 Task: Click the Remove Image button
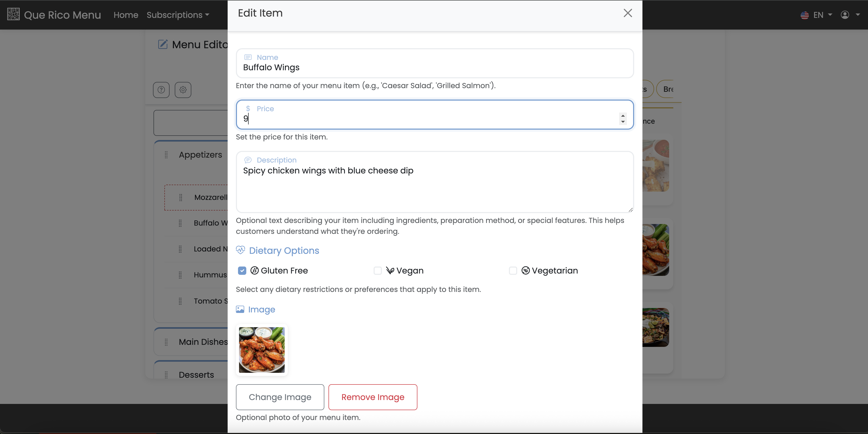[x=373, y=397]
